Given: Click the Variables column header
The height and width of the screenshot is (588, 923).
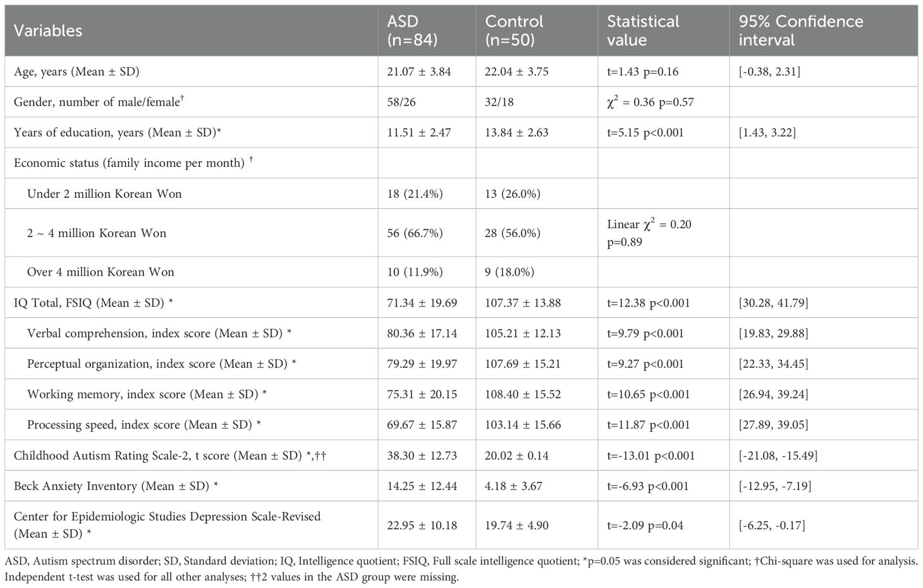Looking at the screenshot, I should tap(48, 30).
